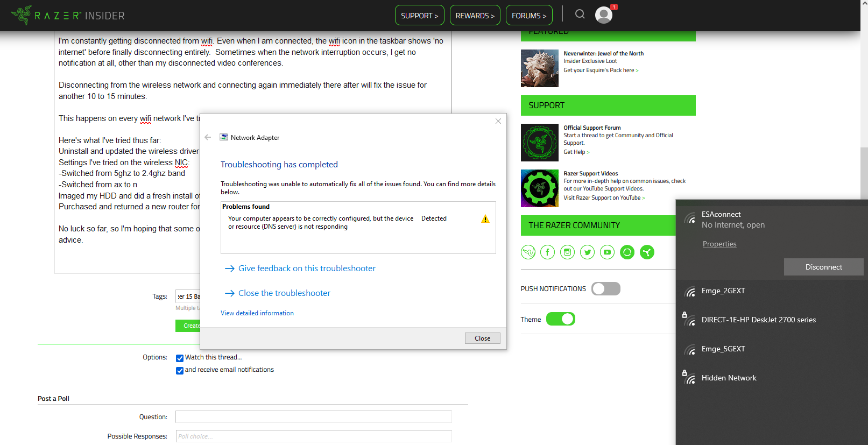This screenshot has width=868, height=445.
Task: Open the SUPPORT menu in header
Action: [x=420, y=15]
